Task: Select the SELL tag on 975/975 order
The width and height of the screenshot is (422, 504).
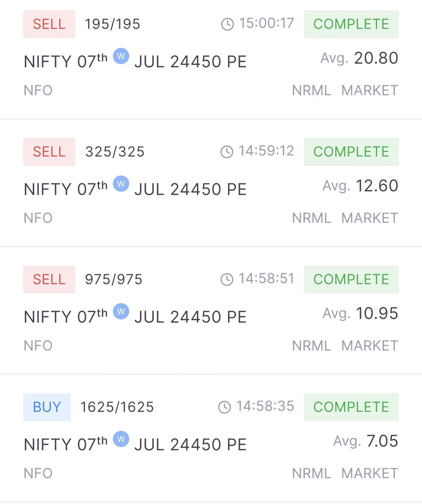Action: (x=49, y=280)
